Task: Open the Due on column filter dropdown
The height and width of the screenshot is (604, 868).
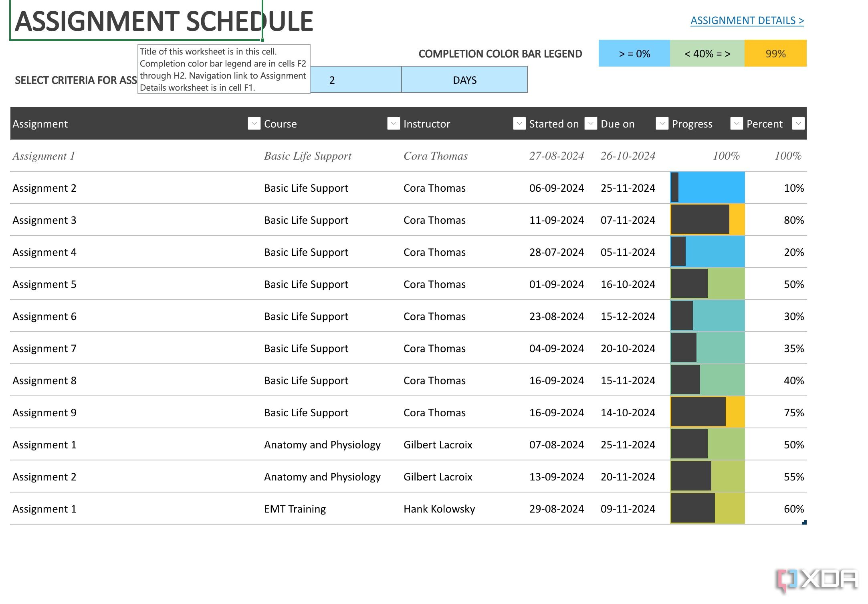Action: (x=662, y=124)
